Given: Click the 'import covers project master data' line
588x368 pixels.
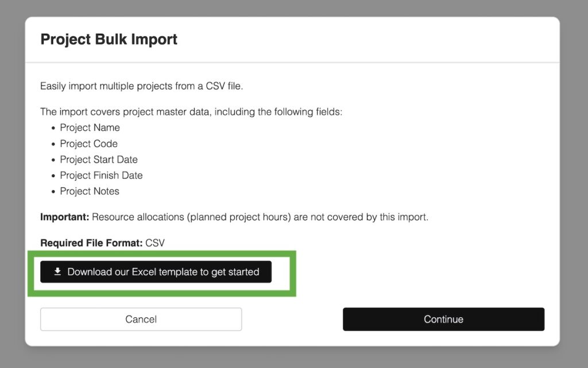Looking at the screenshot, I should click(191, 112).
